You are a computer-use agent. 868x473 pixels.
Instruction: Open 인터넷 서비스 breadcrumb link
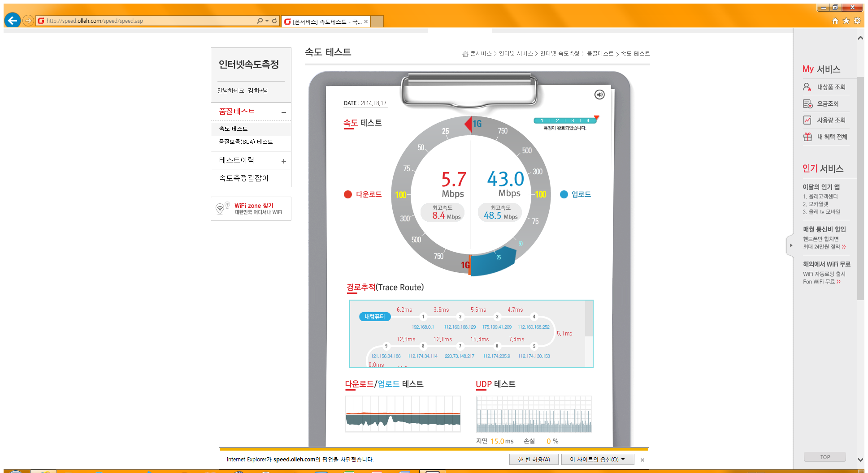516,54
